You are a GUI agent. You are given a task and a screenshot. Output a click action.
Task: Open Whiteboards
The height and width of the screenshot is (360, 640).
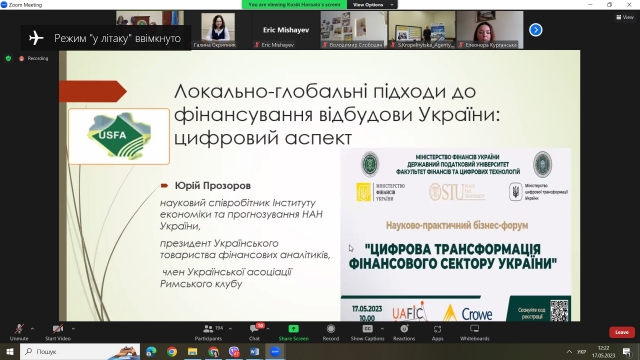(x=474, y=332)
